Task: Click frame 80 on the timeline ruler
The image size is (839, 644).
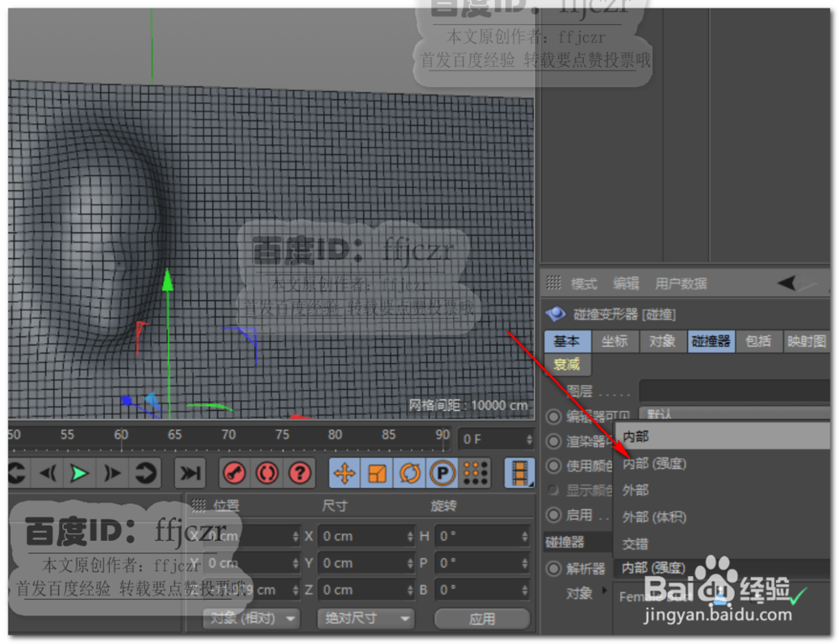Action: (x=335, y=435)
